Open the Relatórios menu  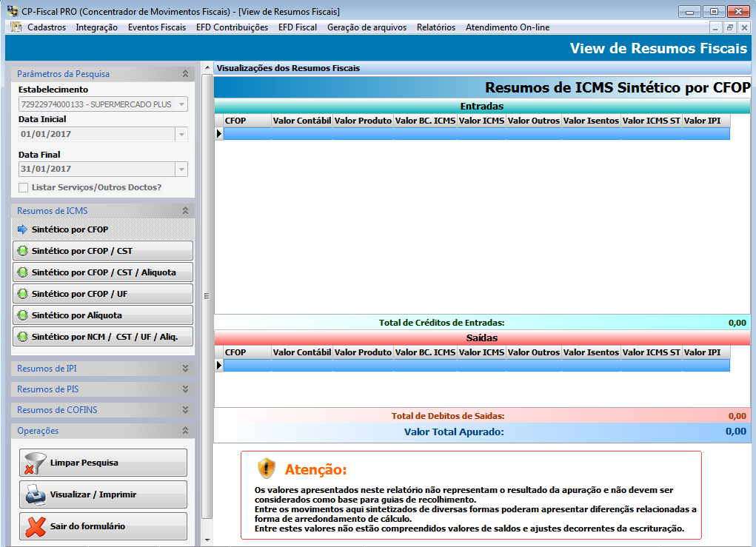pos(436,27)
